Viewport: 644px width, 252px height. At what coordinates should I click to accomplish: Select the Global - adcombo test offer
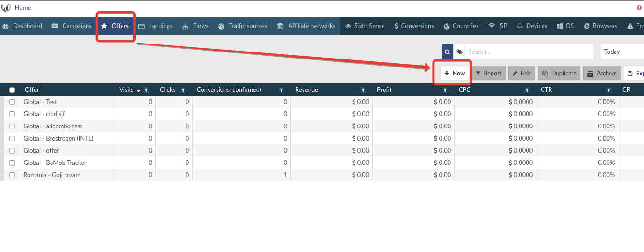click(x=53, y=126)
